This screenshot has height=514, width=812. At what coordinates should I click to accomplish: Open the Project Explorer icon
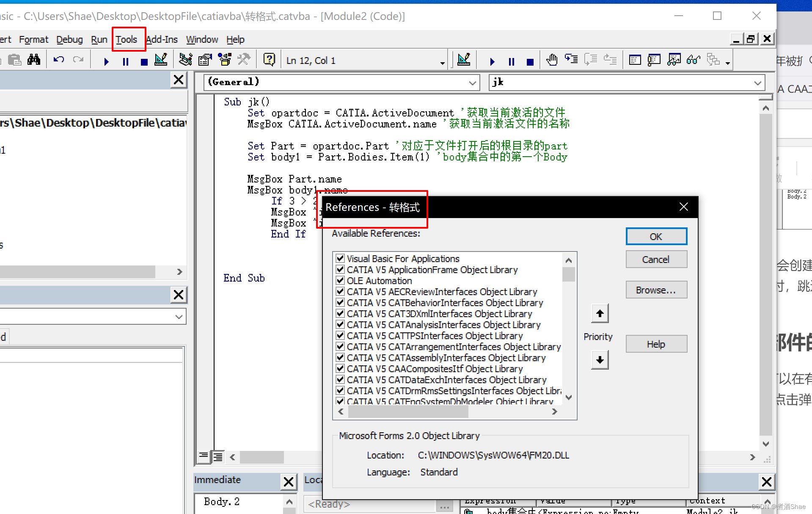pos(185,60)
